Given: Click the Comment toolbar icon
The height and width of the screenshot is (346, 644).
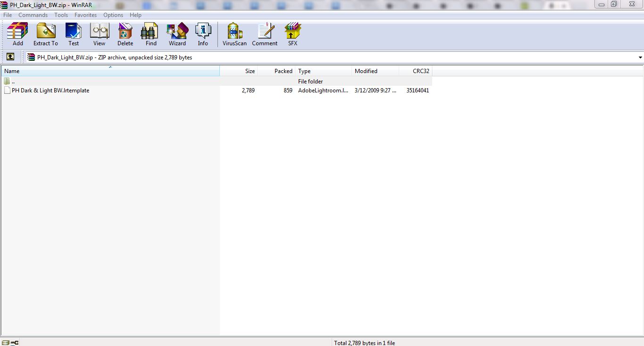Looking at the screenshot, I should 265,34.
